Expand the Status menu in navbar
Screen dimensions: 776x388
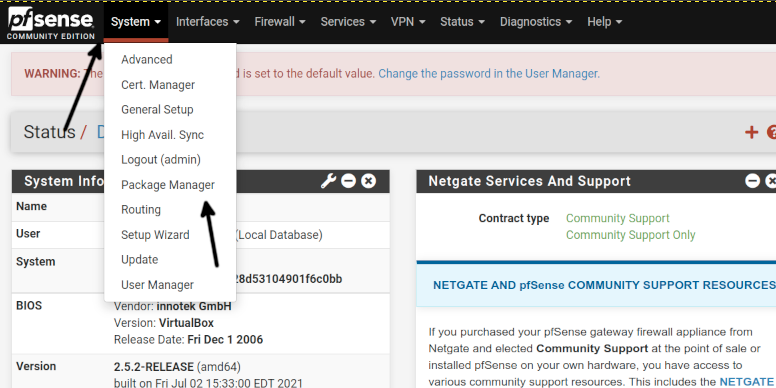coord(463,22)
